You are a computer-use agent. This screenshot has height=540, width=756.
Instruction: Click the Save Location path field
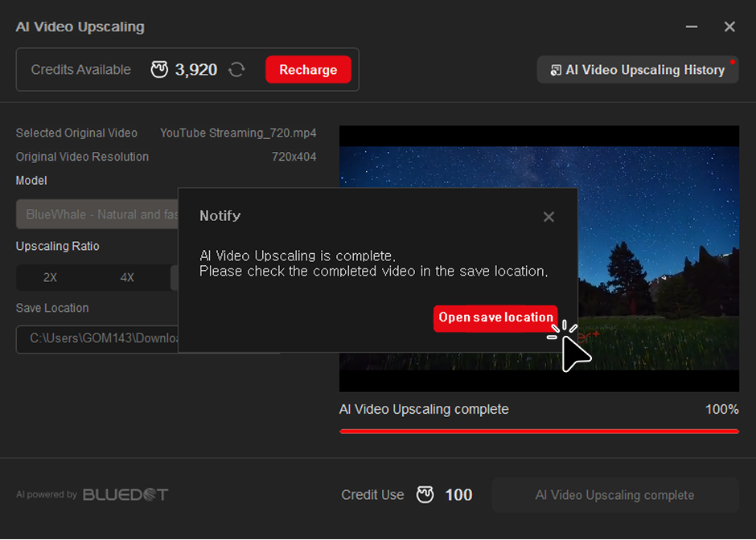(97, 338)
